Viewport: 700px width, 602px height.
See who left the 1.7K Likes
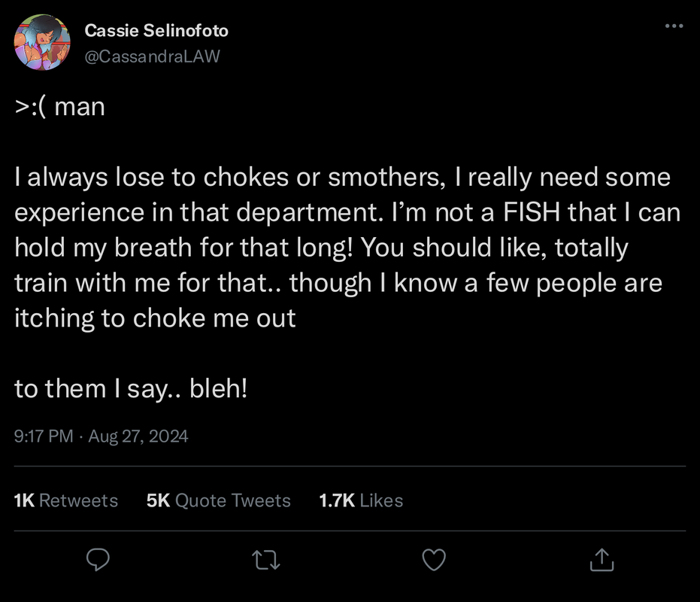coord(361,500)
